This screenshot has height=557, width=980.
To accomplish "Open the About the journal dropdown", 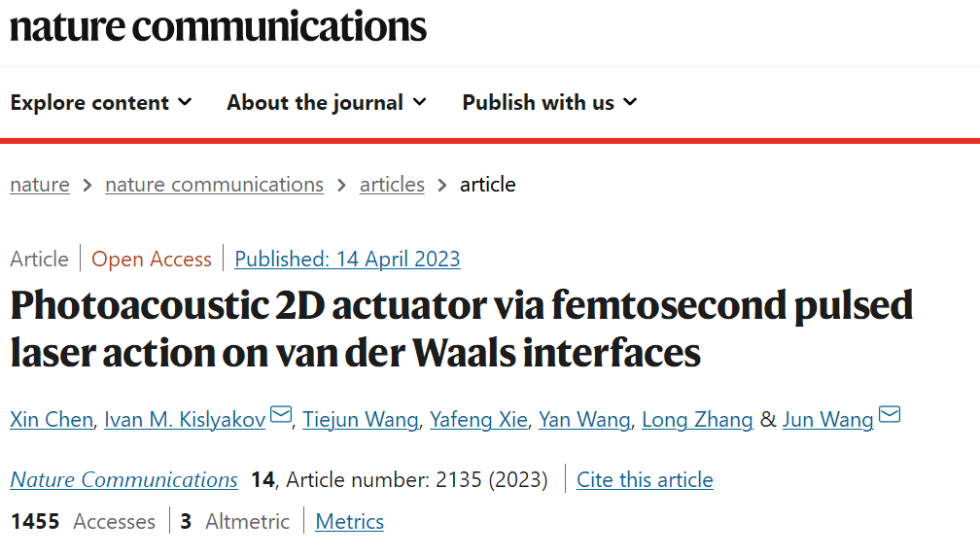I will pyautogui.click(x=327, y=102).
